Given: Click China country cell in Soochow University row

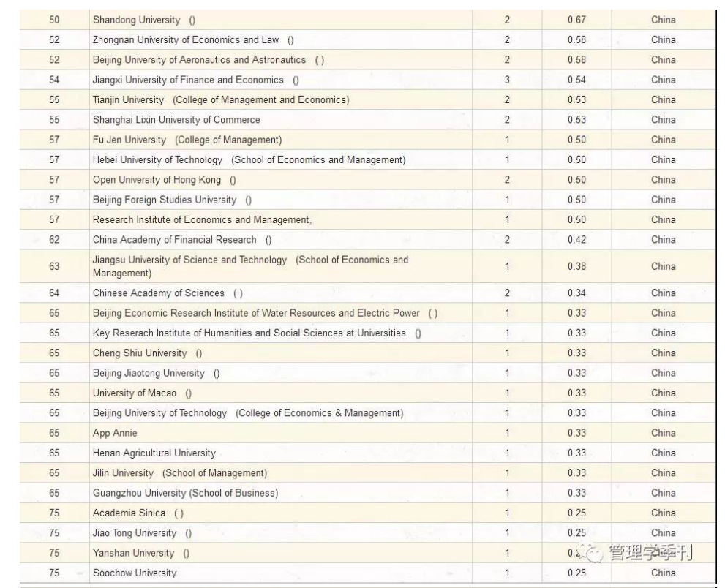Looking at the screenshot, I should pos(663,573).
